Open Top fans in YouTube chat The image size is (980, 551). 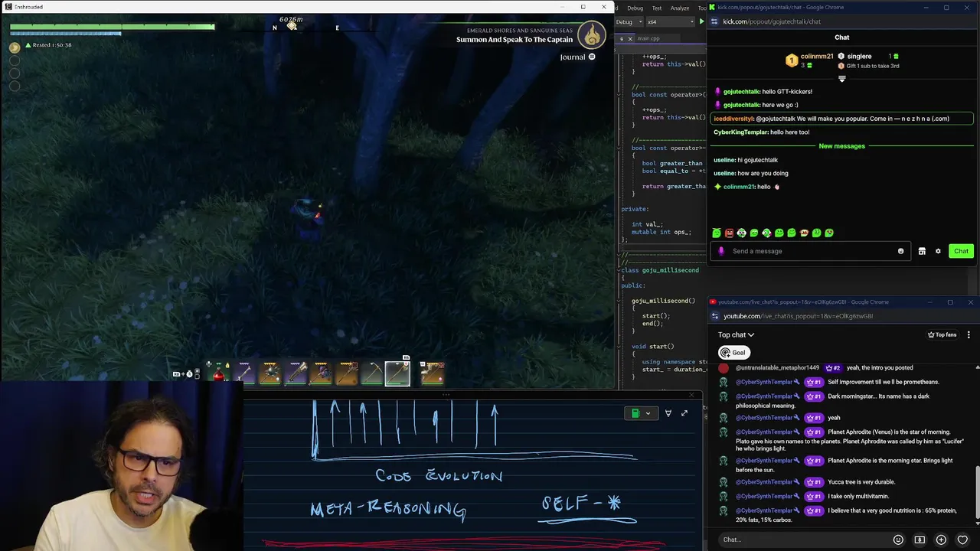coord(942,334)
